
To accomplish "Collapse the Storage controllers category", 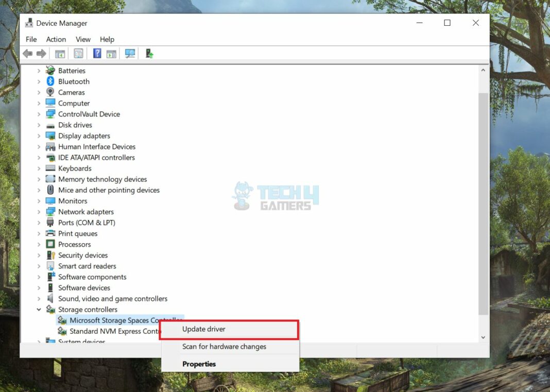I will pos(39,309).
